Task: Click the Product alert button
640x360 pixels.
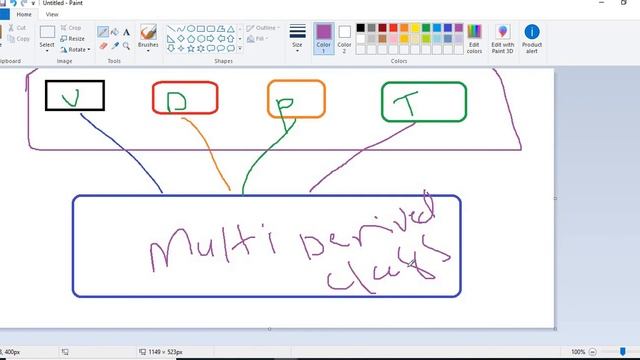Action: tap(532, 39)
